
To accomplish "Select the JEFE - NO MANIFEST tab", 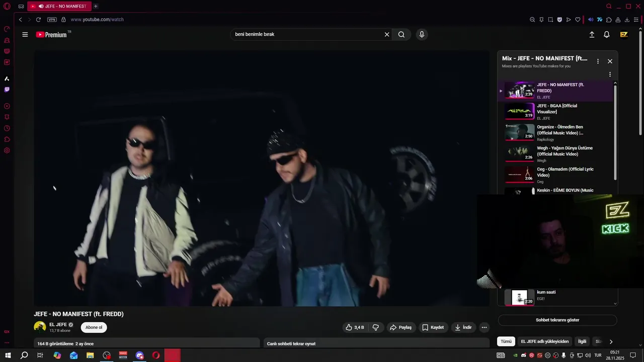I will pos(59,7).
